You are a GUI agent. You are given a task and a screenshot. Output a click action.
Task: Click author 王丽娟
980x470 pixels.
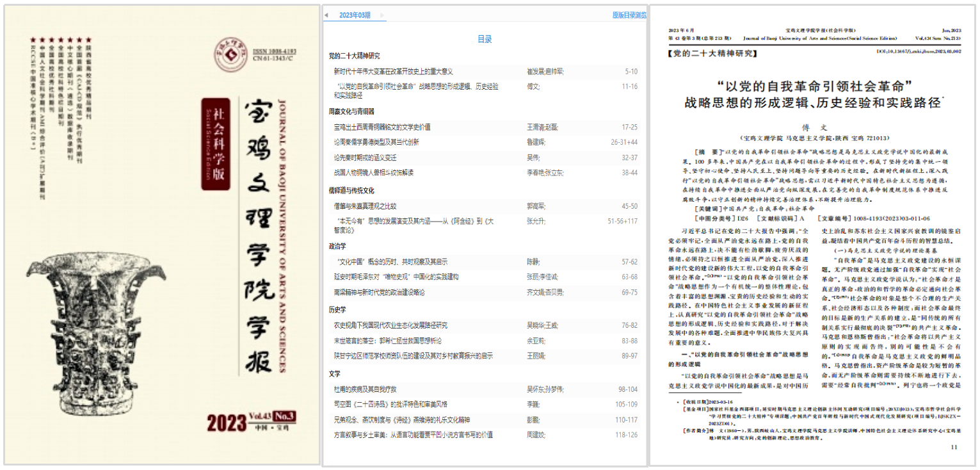click(x=536, y=356)
